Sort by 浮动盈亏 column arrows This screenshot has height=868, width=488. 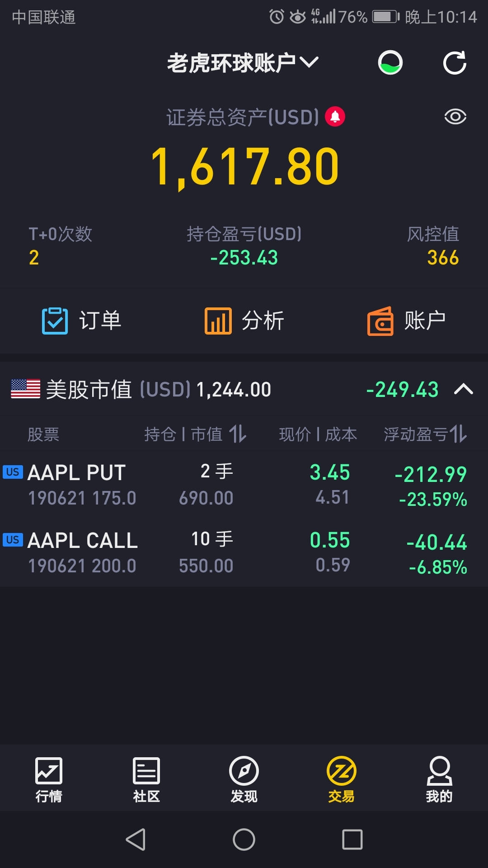point(458,434)
